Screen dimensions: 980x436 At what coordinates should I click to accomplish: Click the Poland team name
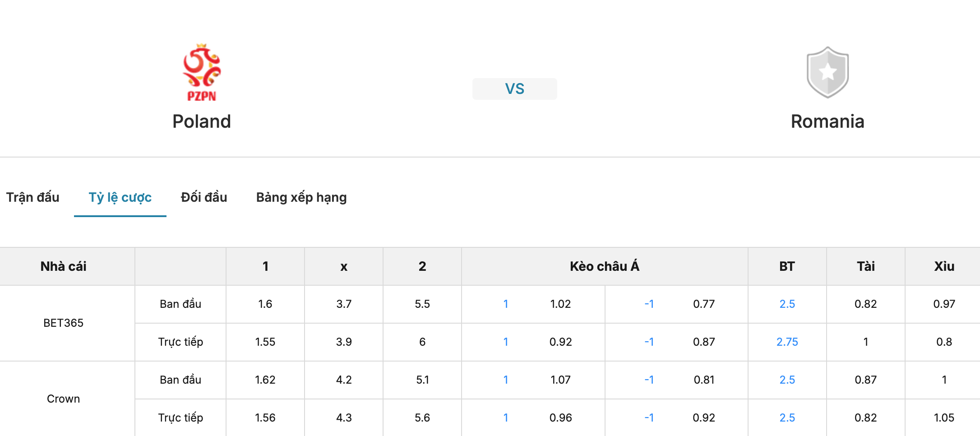202,121
